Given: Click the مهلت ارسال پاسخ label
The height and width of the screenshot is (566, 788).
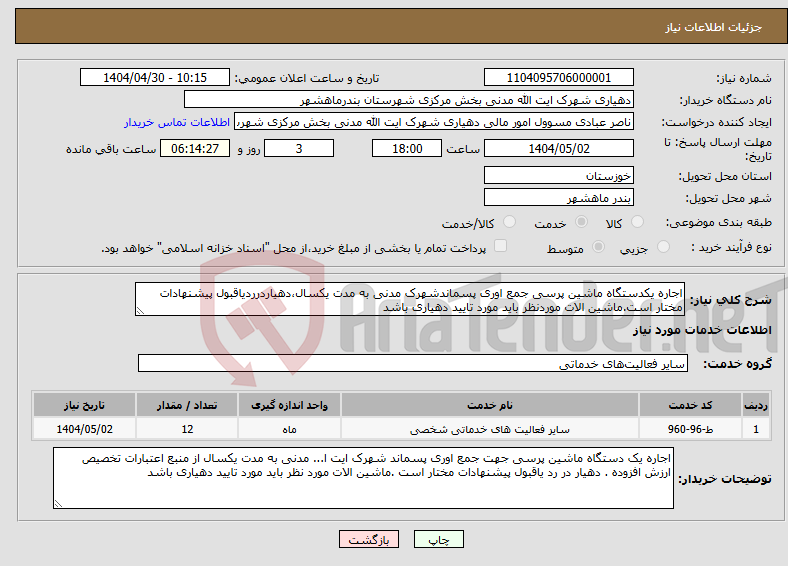Looking at the screenshot, I should coord(718,149).
